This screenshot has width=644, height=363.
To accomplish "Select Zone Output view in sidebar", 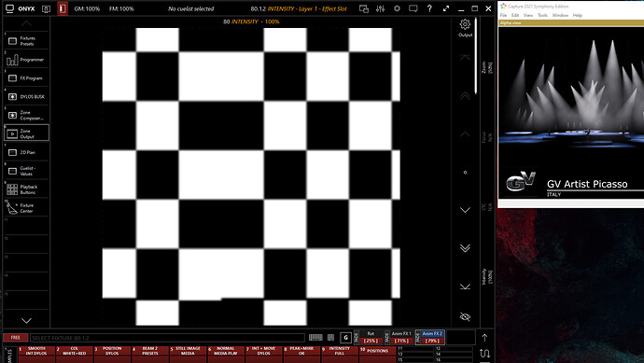I will pos(26,133).
